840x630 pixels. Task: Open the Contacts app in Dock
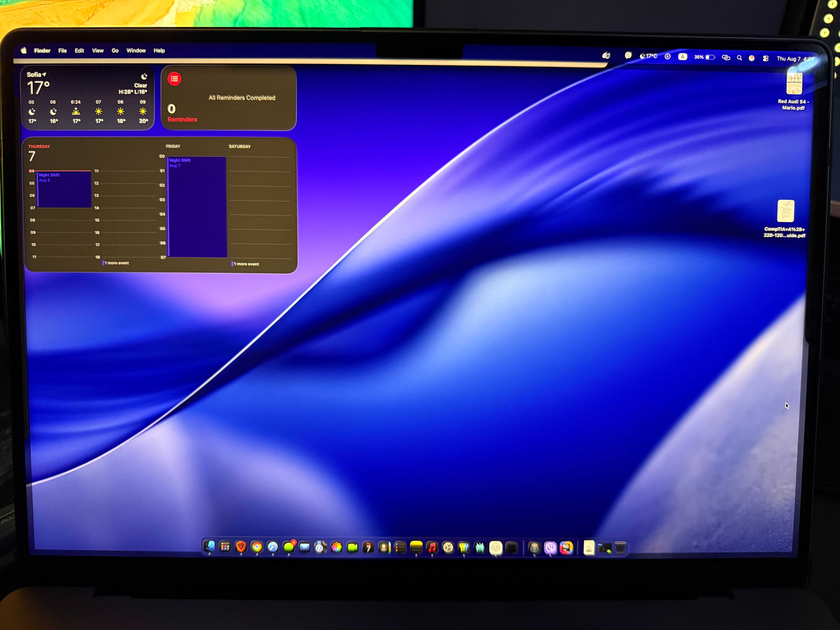coord(384,547)
